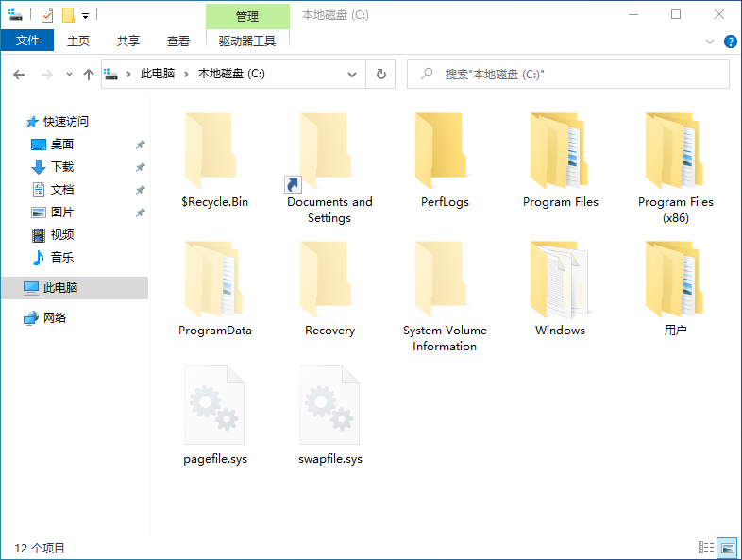The width and height of the screenshot is (742, 560).
Task: Click 此电脑 in address breadcrumb
Action: click(158, 74)
